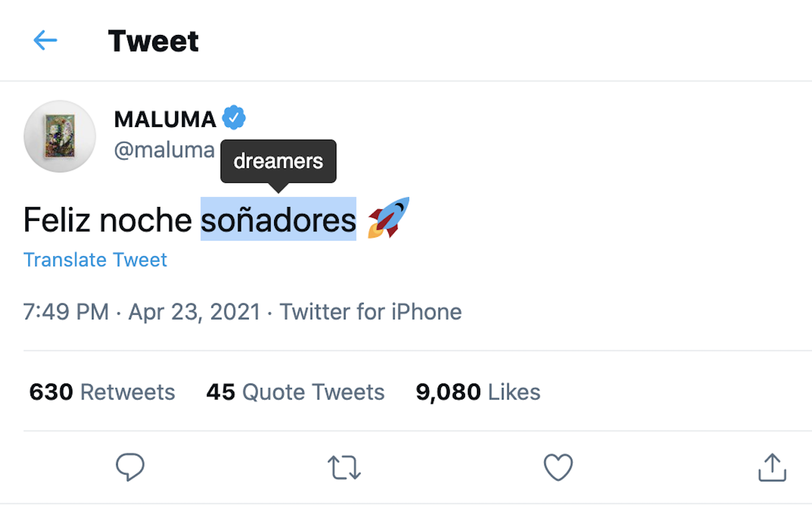Click the blue verified badge

[x=234, y=117]
